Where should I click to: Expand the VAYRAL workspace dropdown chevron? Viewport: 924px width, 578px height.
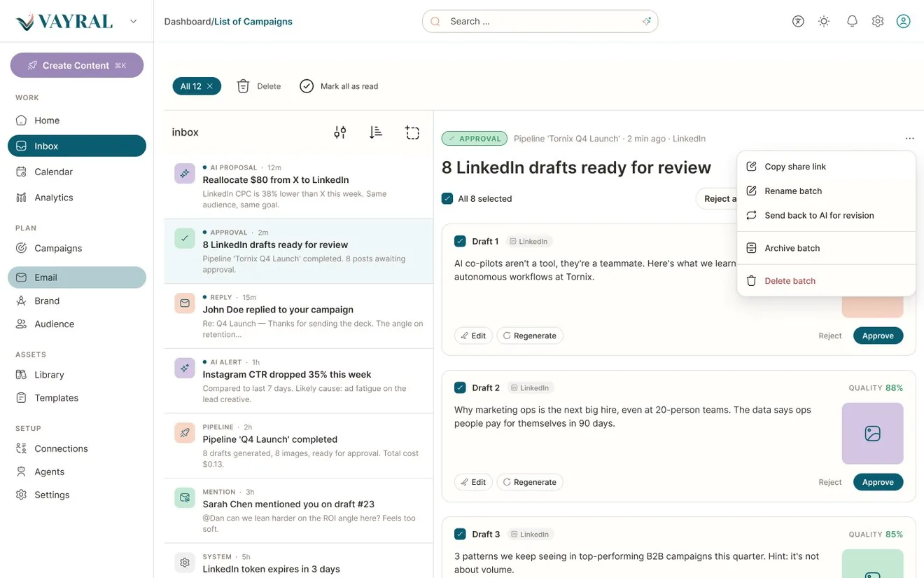pyautogui.click(x=134, y=22)
